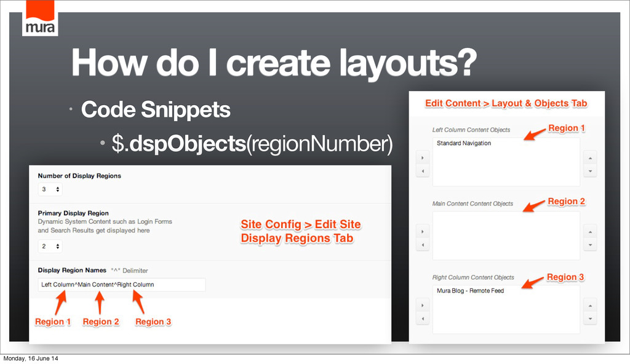Click the empty Main Content objects list box
Screen dimensions: 630x364
point(506,236)
